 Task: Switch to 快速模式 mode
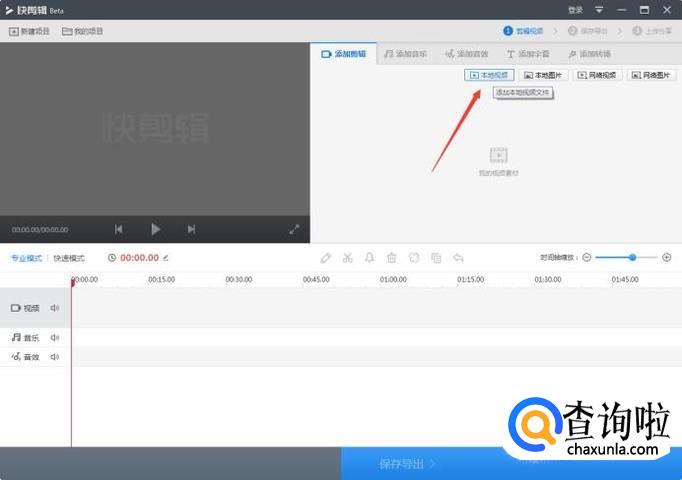pyautogui.click(x=70, y=258)
